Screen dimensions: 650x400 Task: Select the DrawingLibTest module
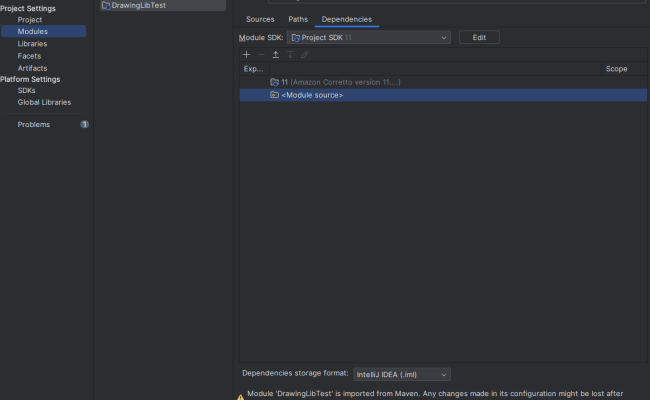tap(163, 5)
